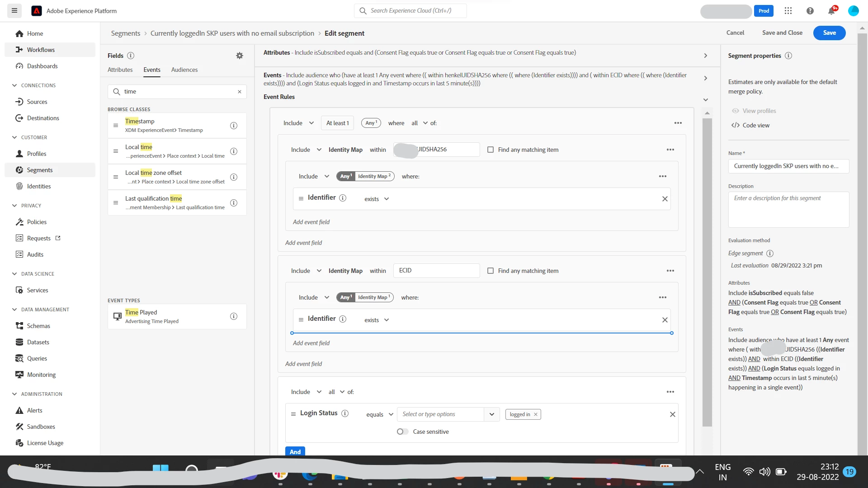Click the Save button

pyautogui.click(x=829, y=33)
